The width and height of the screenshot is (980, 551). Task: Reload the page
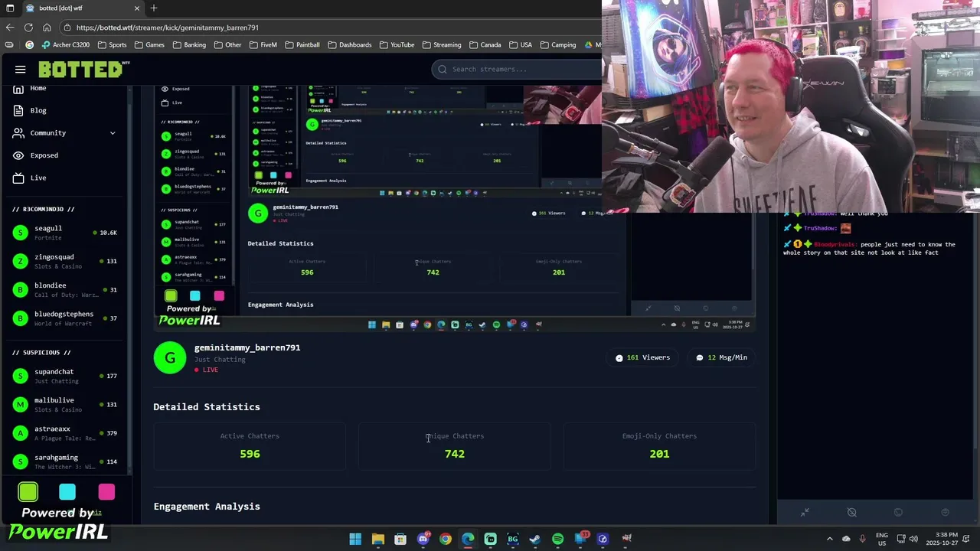coord(28,28)
